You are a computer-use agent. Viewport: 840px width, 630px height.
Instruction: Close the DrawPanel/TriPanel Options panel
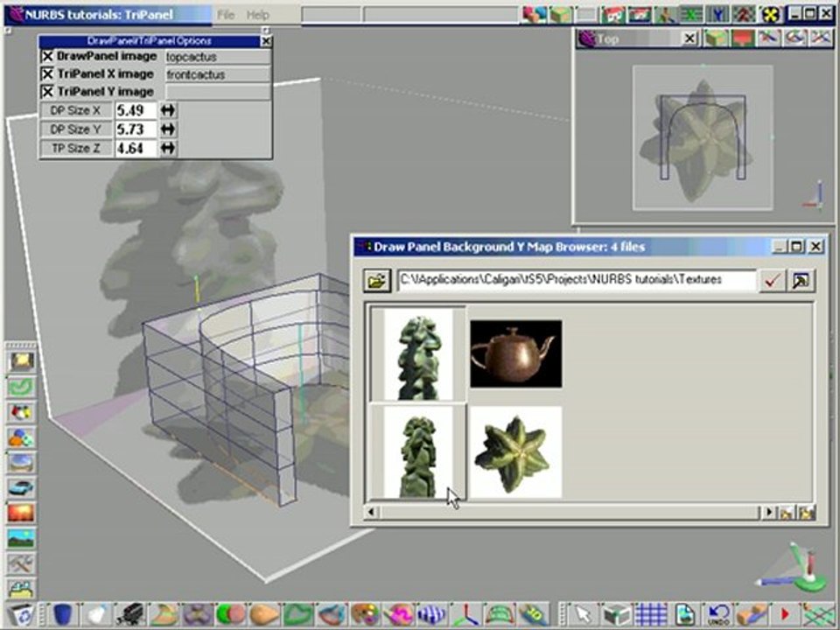point(266,41)
